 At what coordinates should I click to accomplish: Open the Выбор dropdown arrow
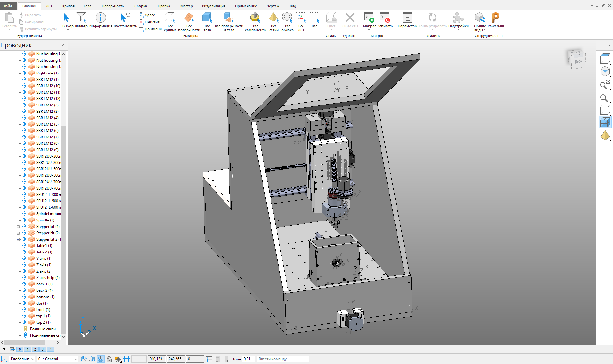coord(68,30)
